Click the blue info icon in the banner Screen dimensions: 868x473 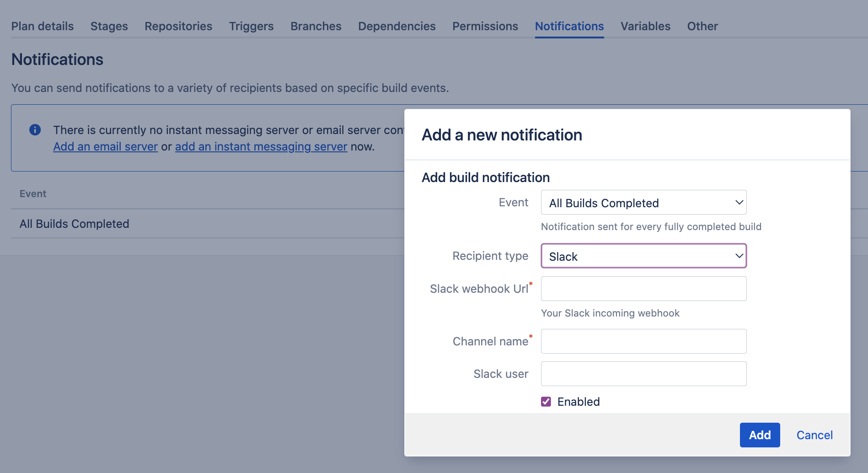click(x=35, y=130)
